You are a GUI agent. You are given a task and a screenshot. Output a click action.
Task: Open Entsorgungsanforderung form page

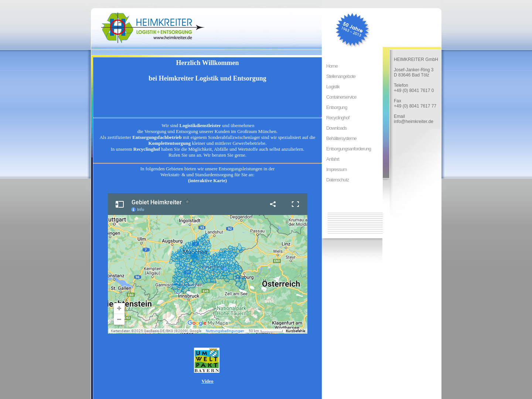(348, 149)
